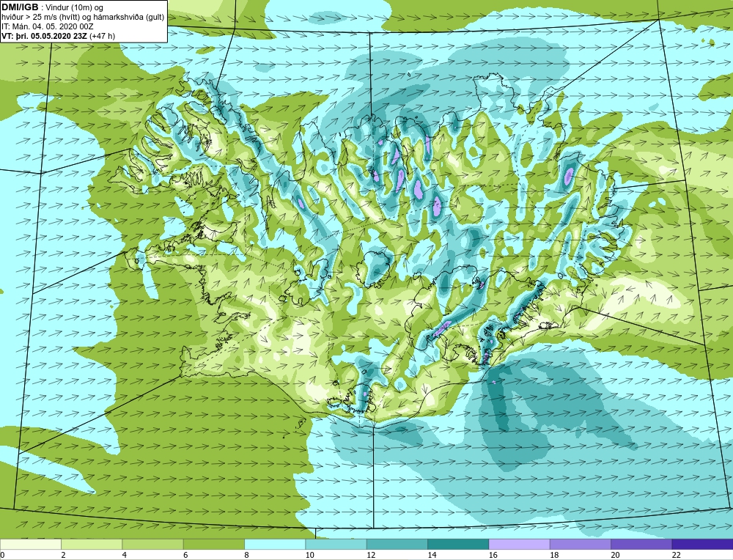The height and width of the screenshot is (560, 733).
Task: Click the "DMI/IGB : Vindur (10m) og" title line
Action: coord(52,7)
